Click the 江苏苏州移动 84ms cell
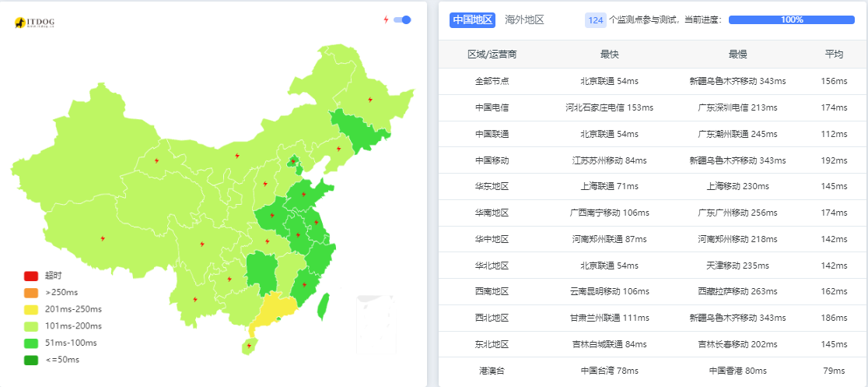 pos(610,160)
